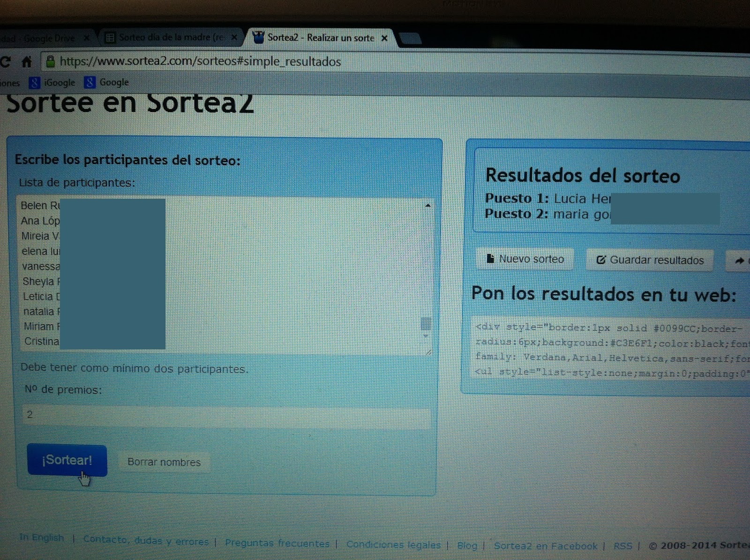
Task: Close the Sortea2 tab
Action: pyautogui.click(x=384, y=38)
